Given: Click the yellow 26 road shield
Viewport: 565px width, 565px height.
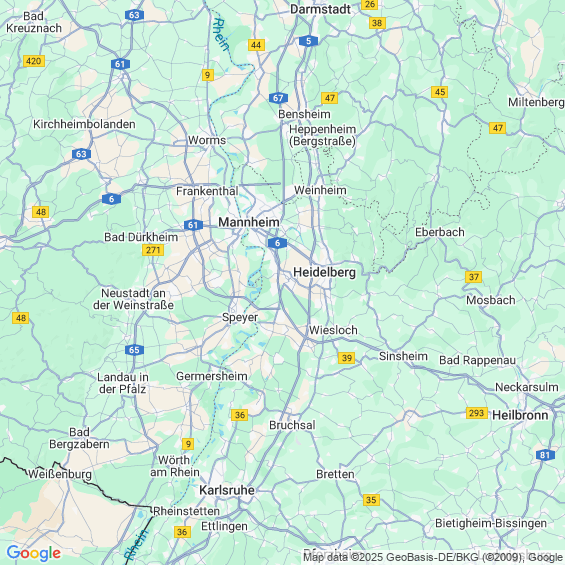Looking at the screenshot, I should point(369,4).
